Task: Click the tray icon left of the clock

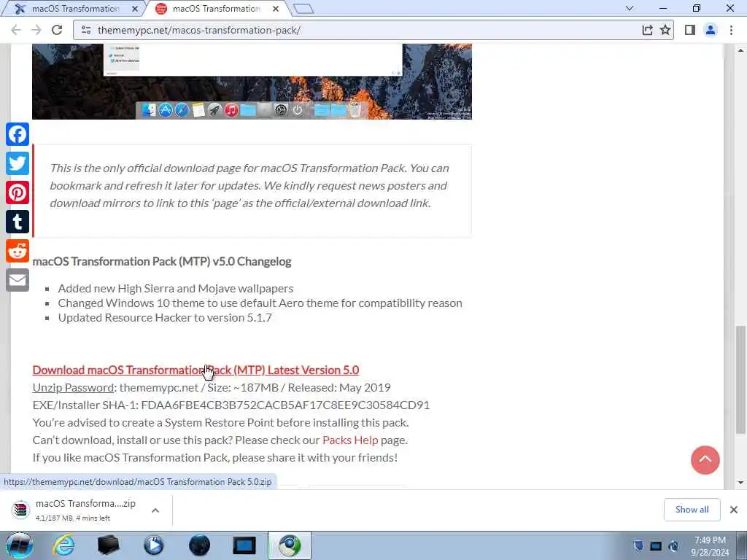Action: tap(673, 545)
